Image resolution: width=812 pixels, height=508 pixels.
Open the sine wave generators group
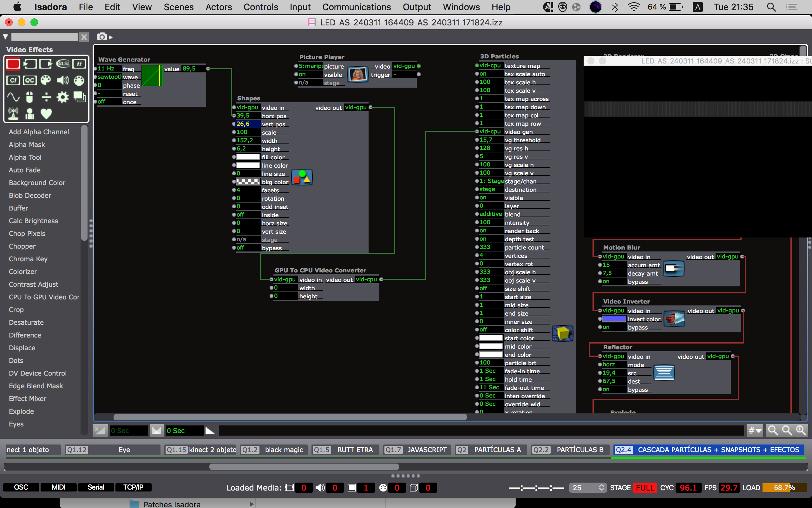[13, 97]
